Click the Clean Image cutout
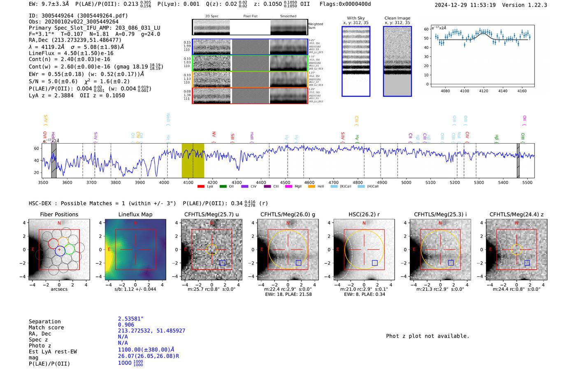This screenshot has height=392, width=576. click(397, 61)
